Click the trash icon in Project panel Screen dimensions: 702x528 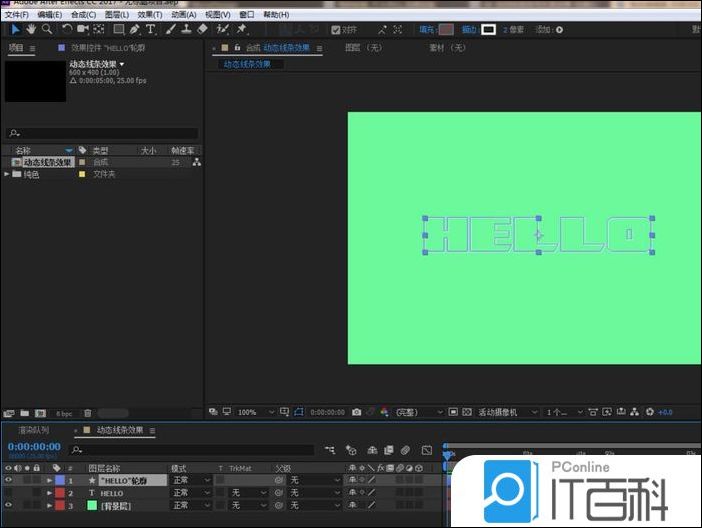click(87, 413)
